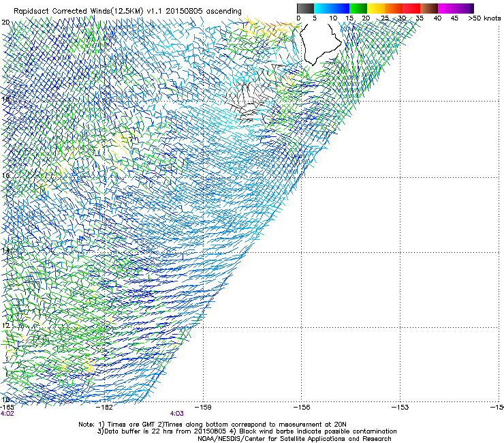Click the longitude label '-156' on bottom axis
Viewport: 504px width, 443px height.
click(302, 407)
